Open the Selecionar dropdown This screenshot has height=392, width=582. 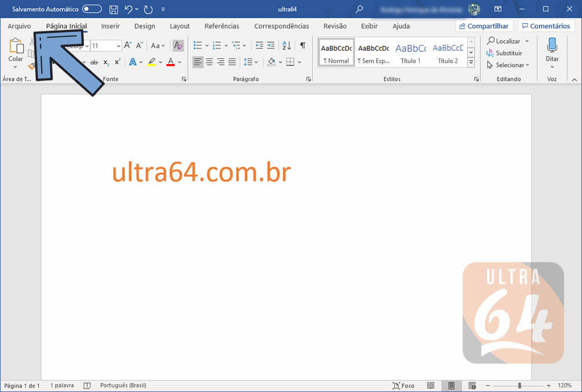(508, 65)
